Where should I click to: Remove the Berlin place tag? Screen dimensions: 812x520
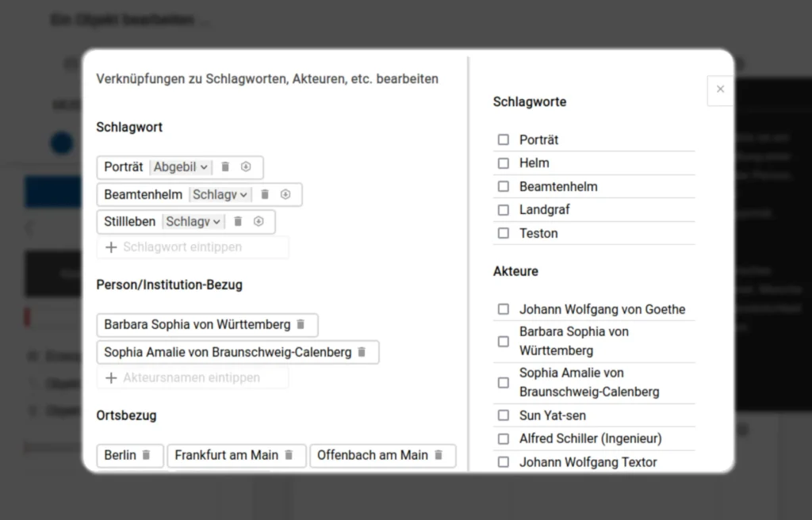tap(146, 455)
